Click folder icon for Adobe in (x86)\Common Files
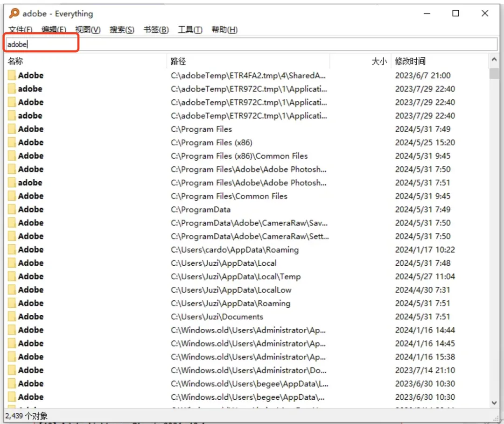Screen dimensions: 504x424 (x=12, y=156)
